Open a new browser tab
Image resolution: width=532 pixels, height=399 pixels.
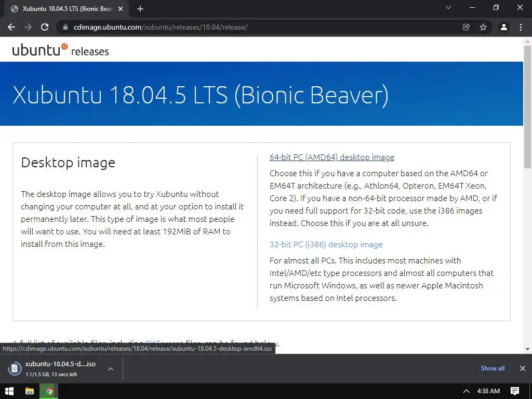pyautogui.click(x=140, y=9)
